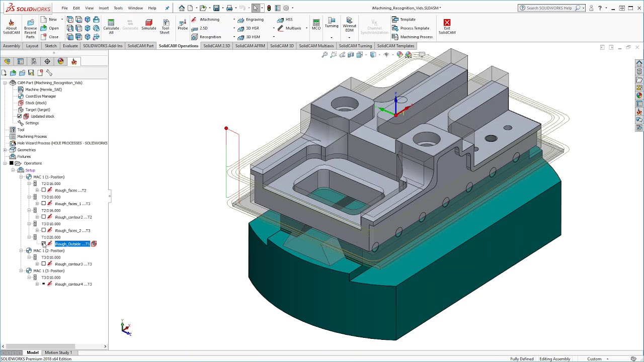Screen dimensions: 644x362
Task: Open Browse Recent Parts
Action: click(30, 29)
